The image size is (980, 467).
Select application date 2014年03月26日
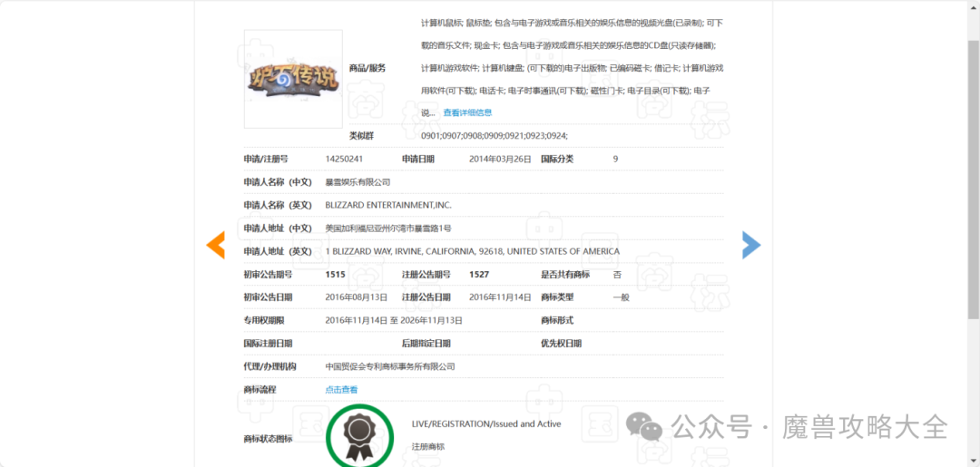tap(500, 160)
